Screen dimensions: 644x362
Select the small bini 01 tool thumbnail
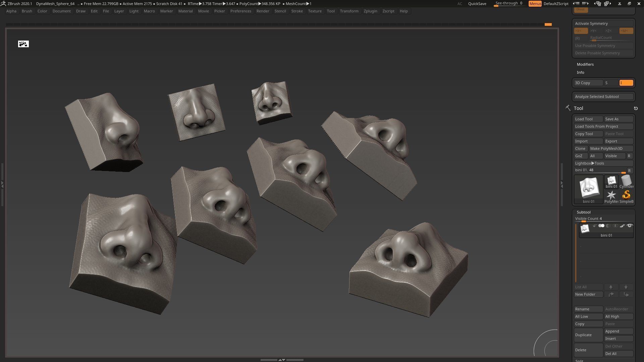point(611,181)
